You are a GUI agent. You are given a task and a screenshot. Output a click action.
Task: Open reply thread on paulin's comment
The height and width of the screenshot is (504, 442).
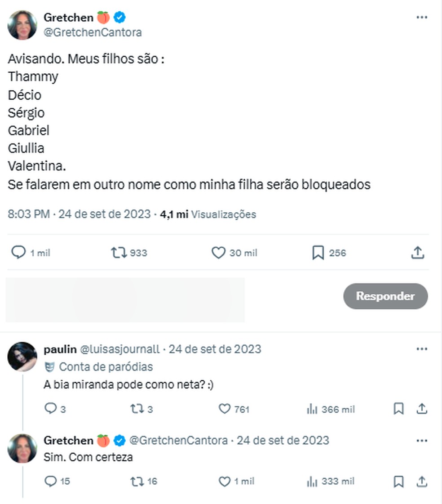point(50,409)
